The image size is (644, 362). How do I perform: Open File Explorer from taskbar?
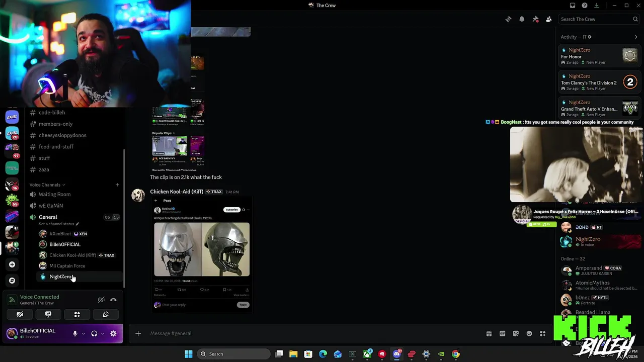[x=293, y=354]
